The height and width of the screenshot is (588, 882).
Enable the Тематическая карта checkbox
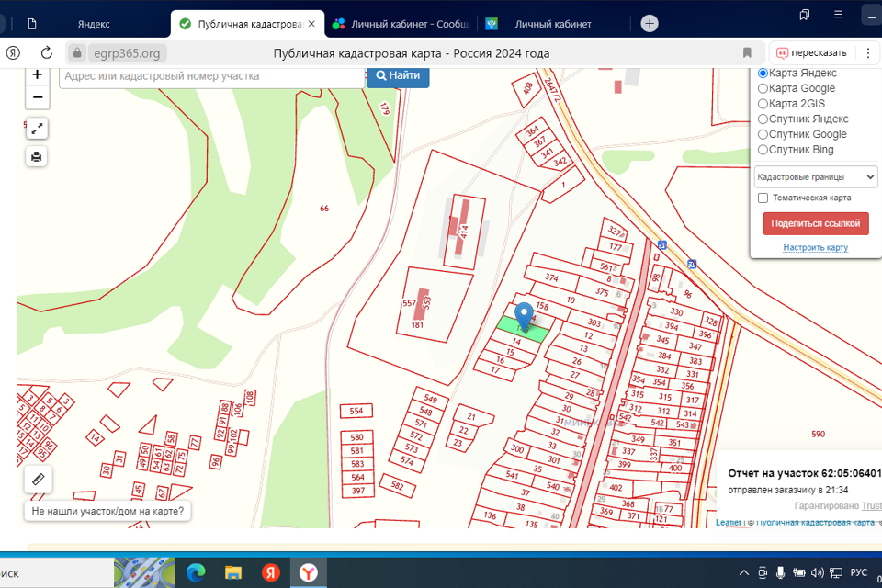pos(763,198)
